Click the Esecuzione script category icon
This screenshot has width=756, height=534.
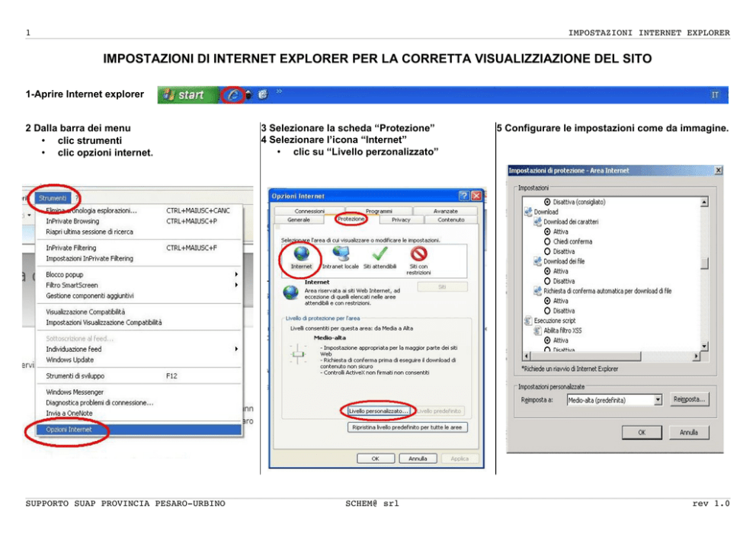tap(528, 321)
